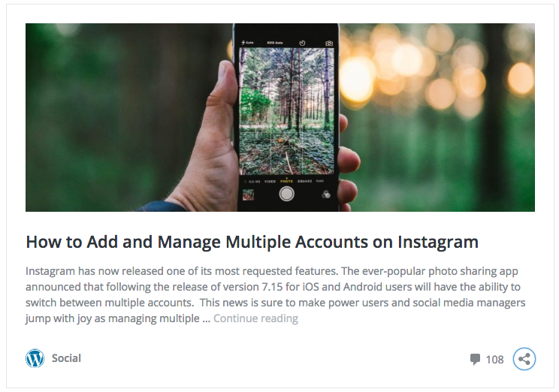This screenshot has width=559, height=392.
Task: Click the blue WordPress logo icon
Action: pyautogui.click(x=35, y=358)
